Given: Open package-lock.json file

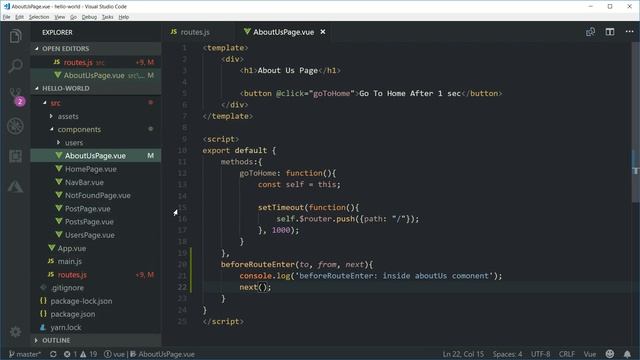Looking at the screenshot, I should pyautogui.click(x=97, y=301).
